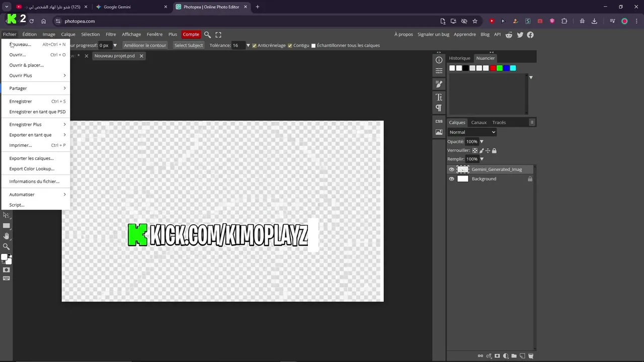
Task: Click the red Compte button
Action: coord(191,35)
